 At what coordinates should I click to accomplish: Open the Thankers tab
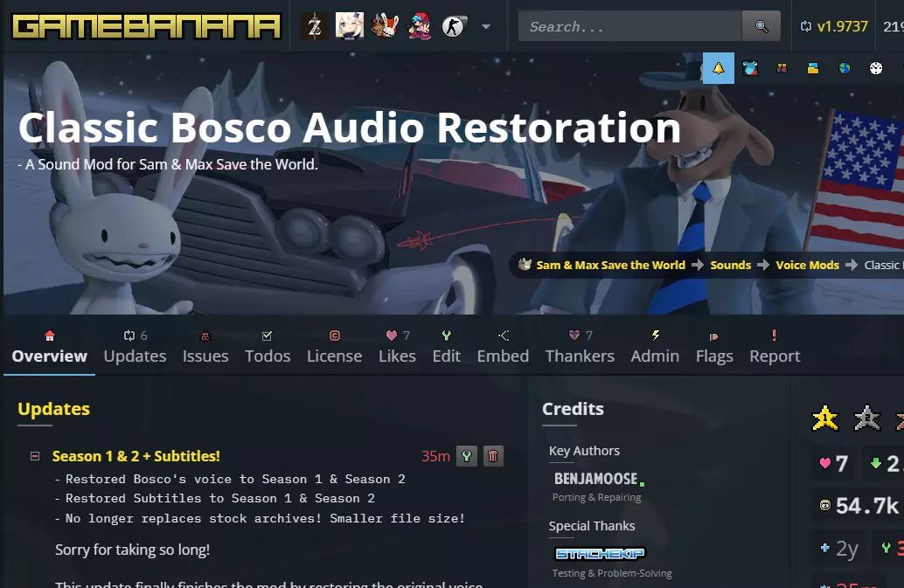point(580,347)
